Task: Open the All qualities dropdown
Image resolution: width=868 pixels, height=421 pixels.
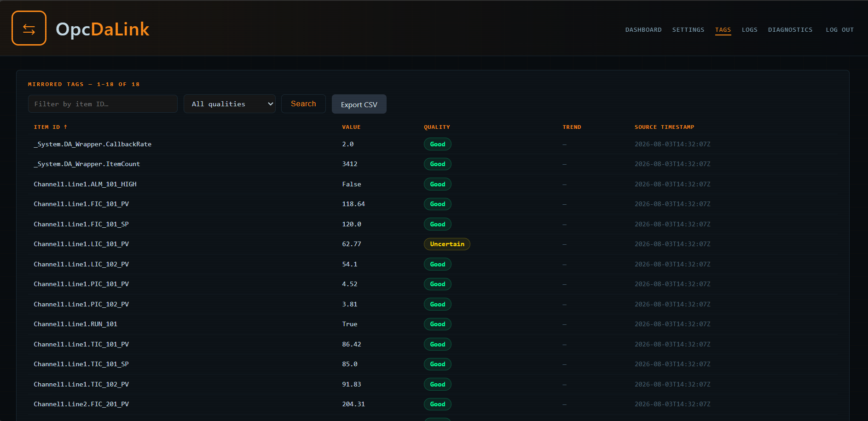Action: click(x=230, y=104)
